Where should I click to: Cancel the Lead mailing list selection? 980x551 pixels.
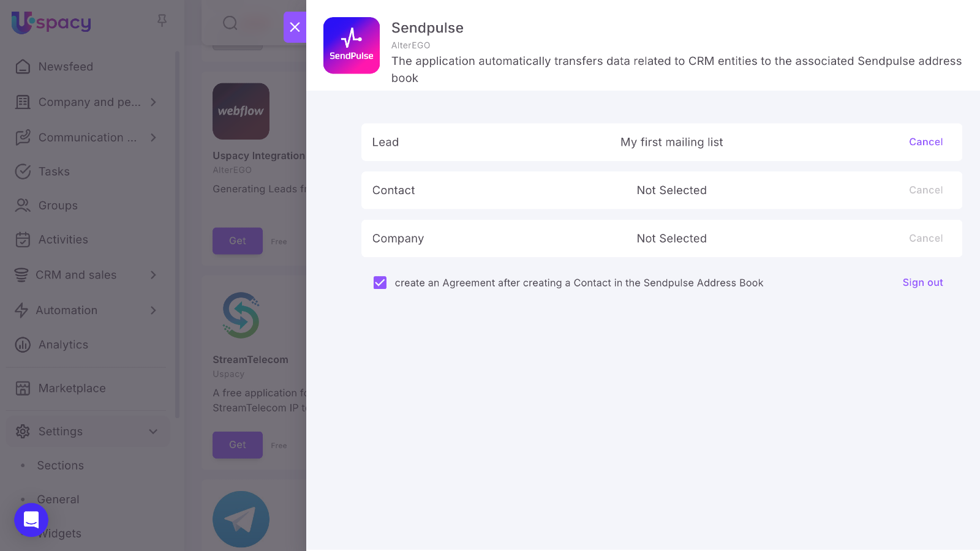pyautogui.click(x=925, y=142)
